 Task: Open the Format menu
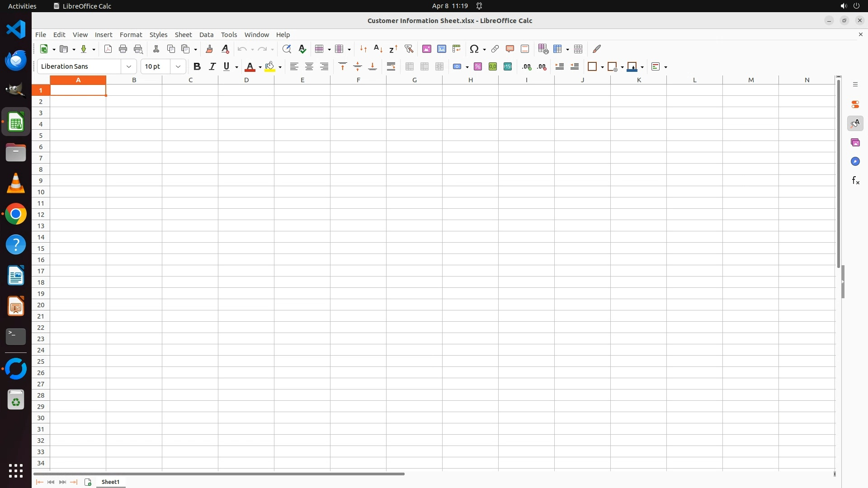[131, 34]
